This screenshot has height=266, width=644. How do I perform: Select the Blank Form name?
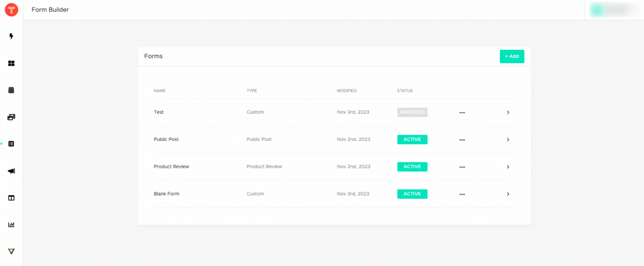(x=166, y=193)
